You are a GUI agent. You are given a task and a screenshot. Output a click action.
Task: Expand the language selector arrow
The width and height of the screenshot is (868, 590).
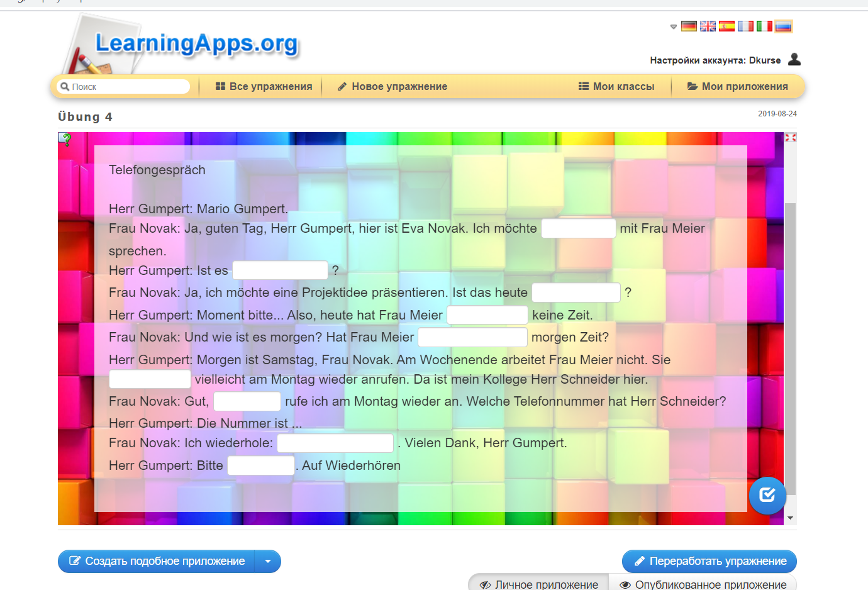point(674,27)
